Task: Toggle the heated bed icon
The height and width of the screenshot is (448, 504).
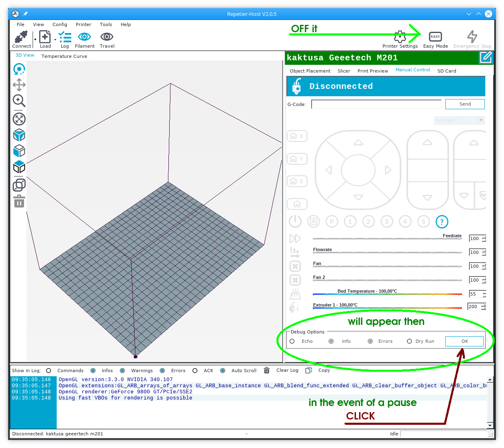Action: click(x=295, y=294)
